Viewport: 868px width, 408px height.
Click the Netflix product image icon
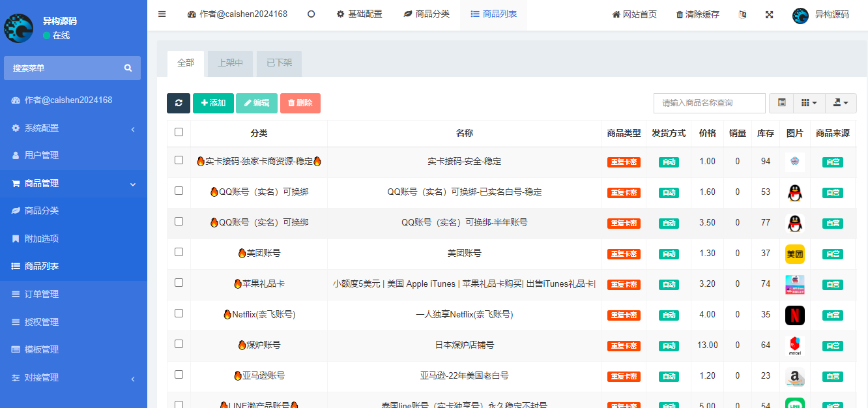[x=794, y=315]
